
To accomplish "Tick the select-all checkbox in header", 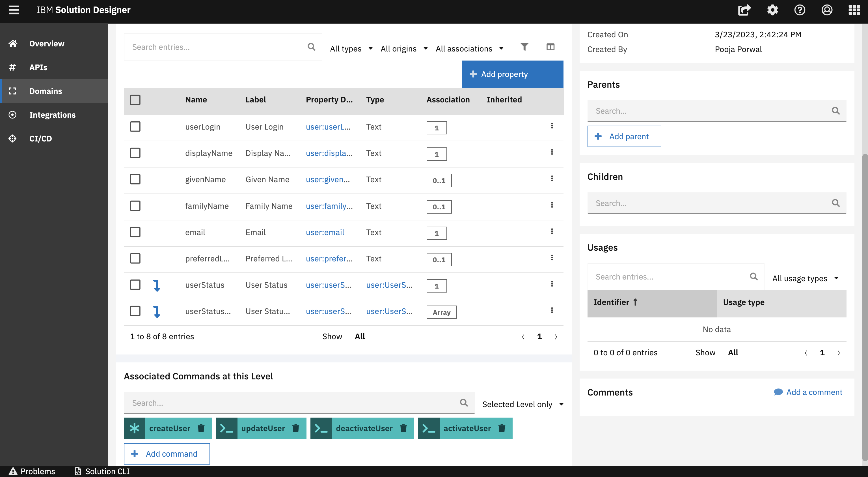I will pyautogui.click(x=135, y=100).
